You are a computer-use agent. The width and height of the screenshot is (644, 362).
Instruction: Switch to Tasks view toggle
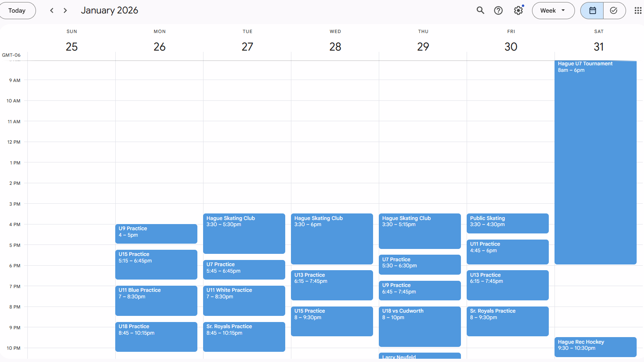tap(613, 11)
